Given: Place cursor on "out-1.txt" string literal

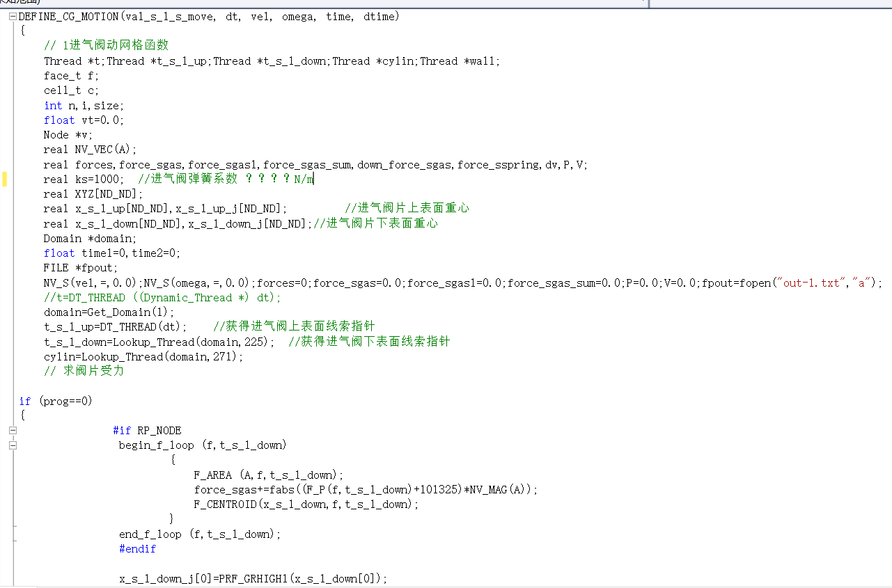Looking at the screenshot, I should [x=811, y=283].
